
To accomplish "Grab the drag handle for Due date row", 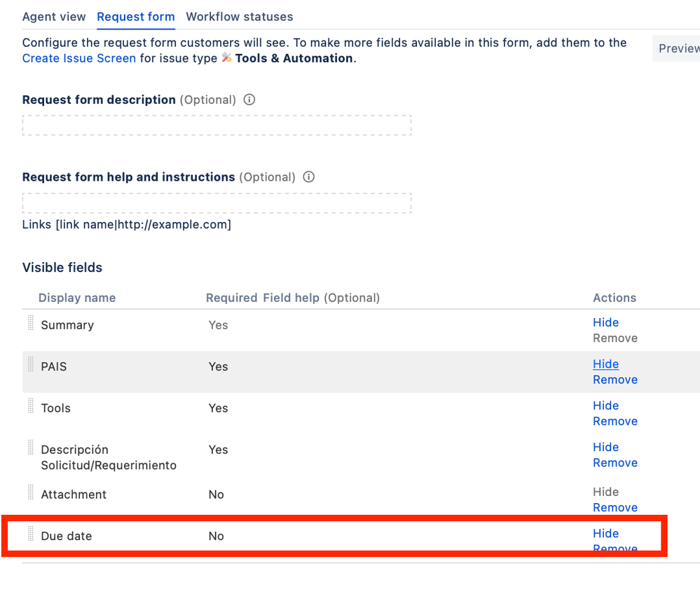I will click(31, 533).
